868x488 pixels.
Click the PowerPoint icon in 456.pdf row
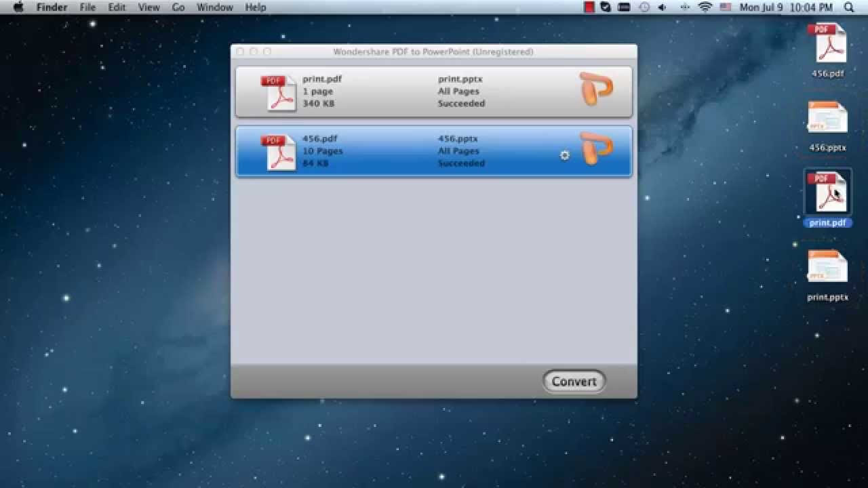coord(597,149)
